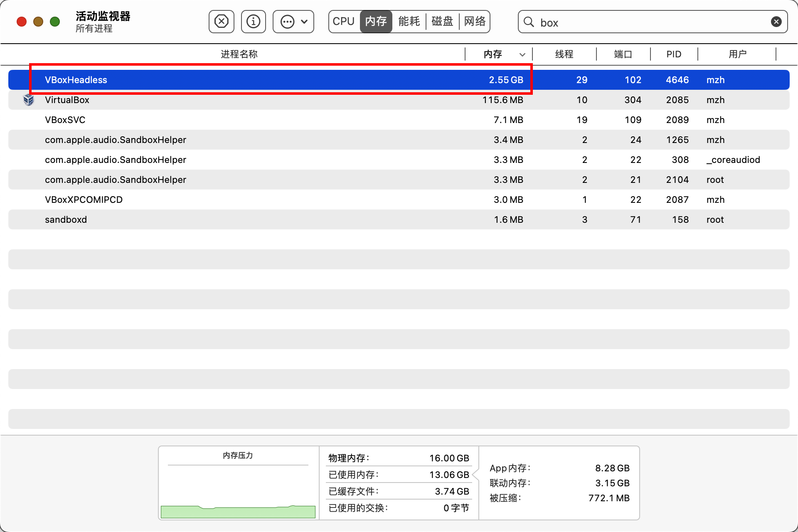The height and width of the screenshot is (532, 798).
Task: Click the 被压缩 772.1 MB entry
Action: [559, 498]
